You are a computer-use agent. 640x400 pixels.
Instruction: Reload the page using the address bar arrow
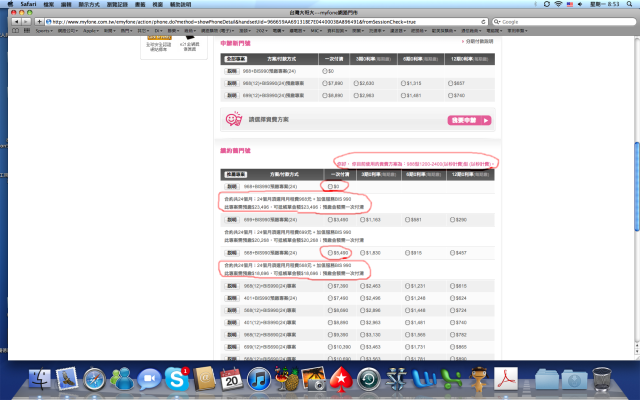click(483, 22)
